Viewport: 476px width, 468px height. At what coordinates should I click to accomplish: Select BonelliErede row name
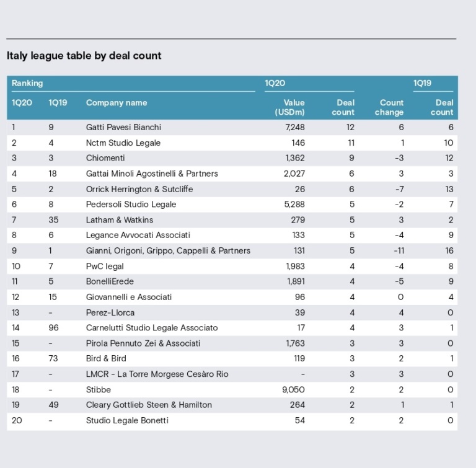[x=110, y=281]
